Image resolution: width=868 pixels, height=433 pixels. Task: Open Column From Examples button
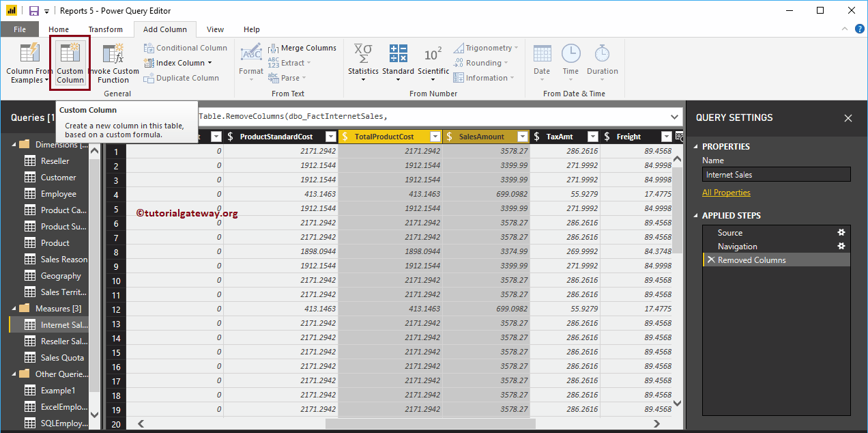29,64
